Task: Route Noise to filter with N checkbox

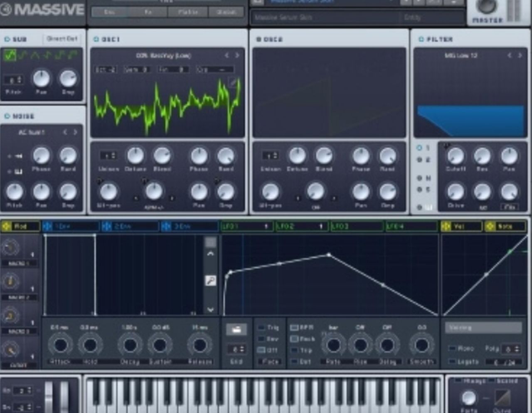Action: [x=419, y=178]
